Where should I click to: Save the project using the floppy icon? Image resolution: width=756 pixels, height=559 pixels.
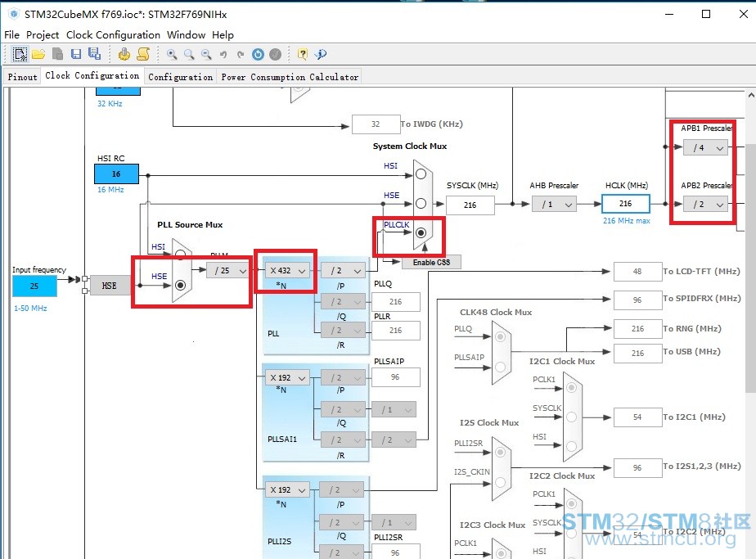(x=76, y=54)
